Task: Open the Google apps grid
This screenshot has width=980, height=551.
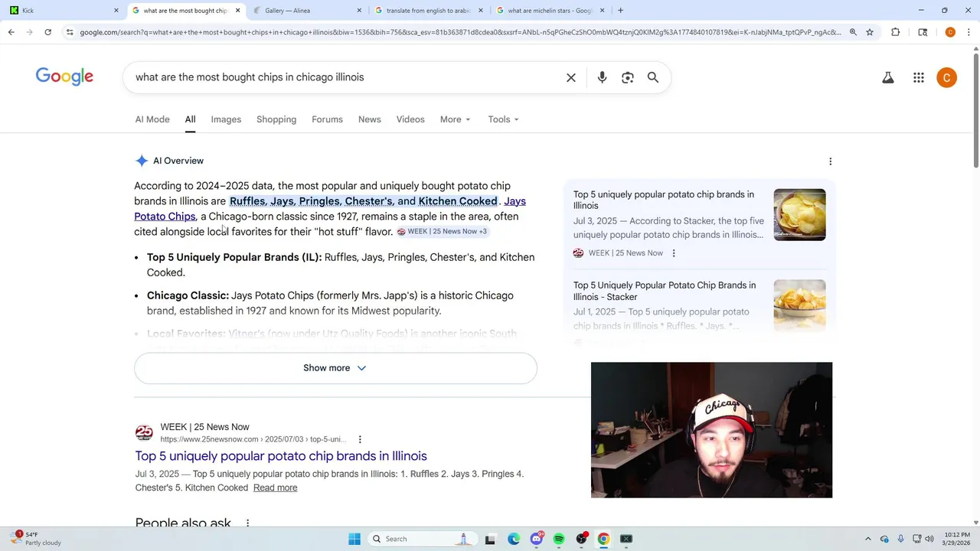Action: pyautogui.click(x=919, y=77)
